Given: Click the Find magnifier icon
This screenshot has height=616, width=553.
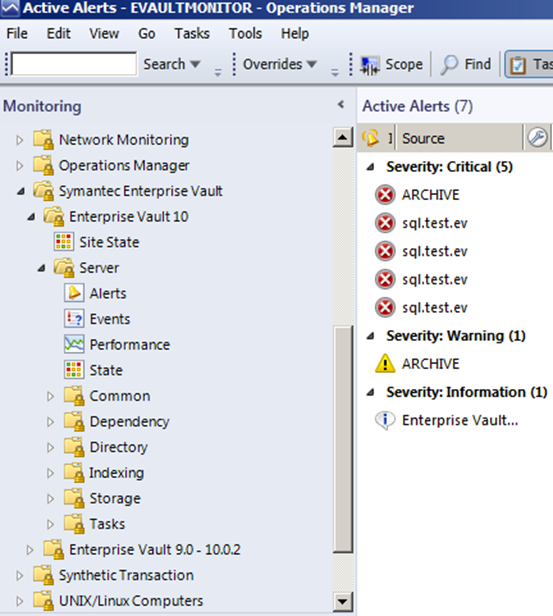Looking at the screenshot, I should (x=449, y=64).
